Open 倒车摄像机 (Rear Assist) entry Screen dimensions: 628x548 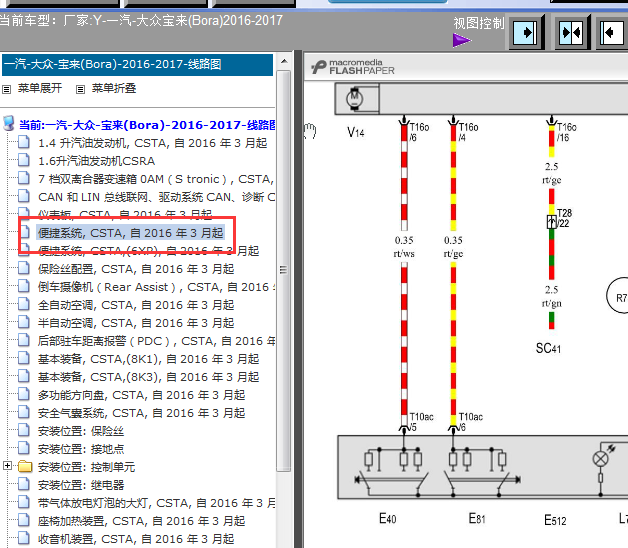coord(156,287)
